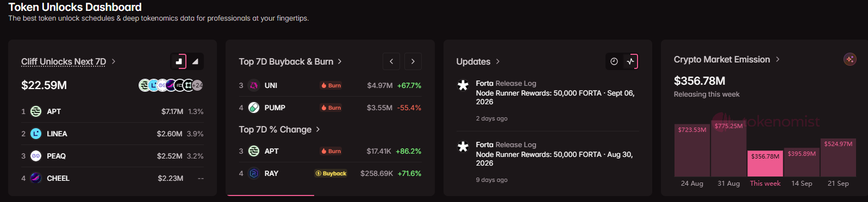The image size is (868, 202).
Task: Click the $2.60M value for LINEA
Action: tap(170, 134)
